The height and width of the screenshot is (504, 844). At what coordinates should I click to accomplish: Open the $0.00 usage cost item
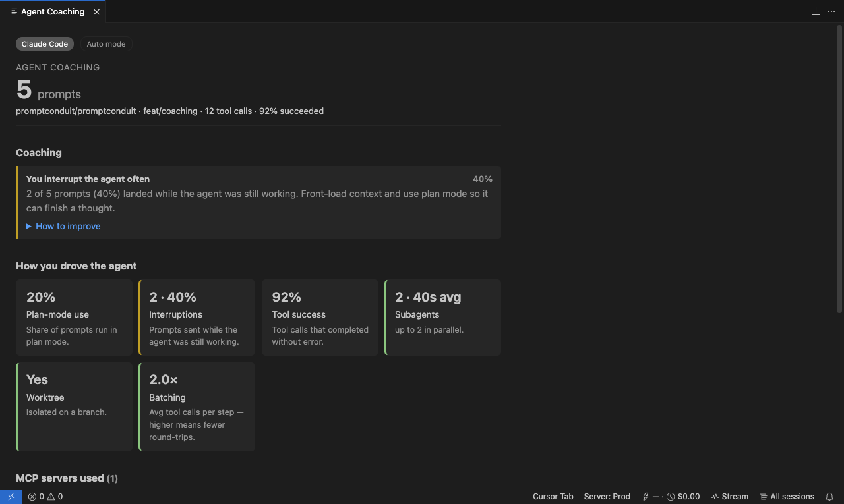click(x=671, y=497)
